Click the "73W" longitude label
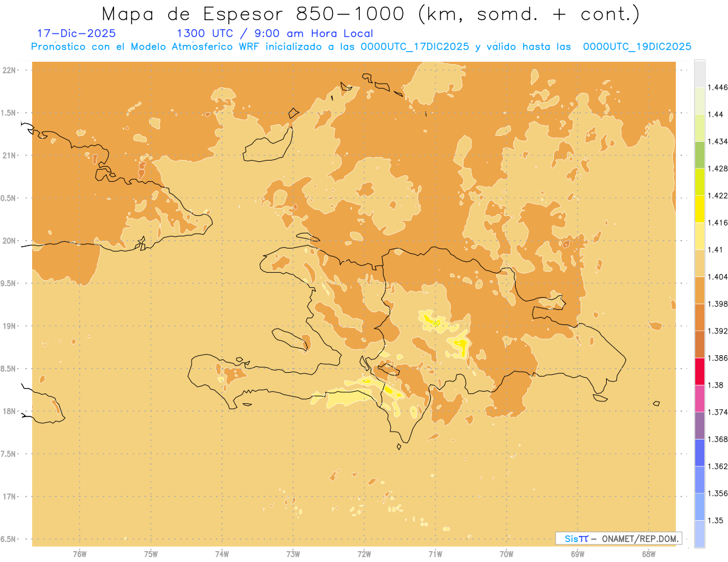This screenshot has height=562, width=728. 293,554
